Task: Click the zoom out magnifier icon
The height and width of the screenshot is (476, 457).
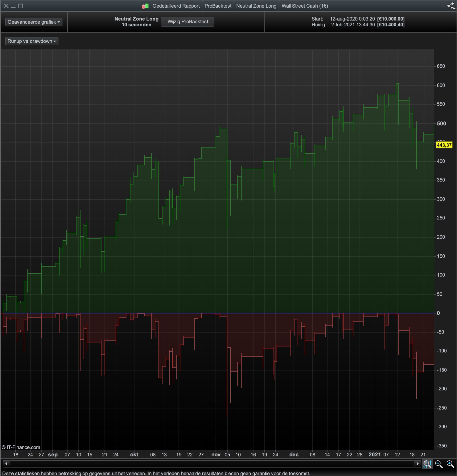Action: 439,464
